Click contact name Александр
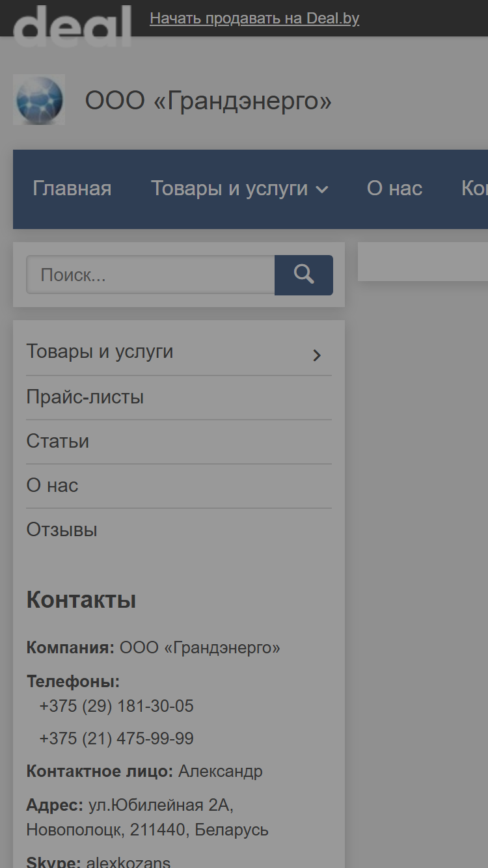The height and width of the screenshot is (868, 488). coord(221,772)
